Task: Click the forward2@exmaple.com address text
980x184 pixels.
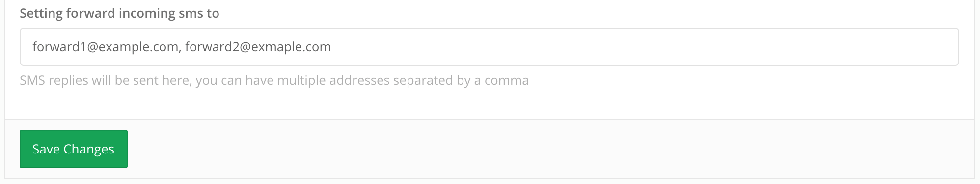Action: [258, 47]
